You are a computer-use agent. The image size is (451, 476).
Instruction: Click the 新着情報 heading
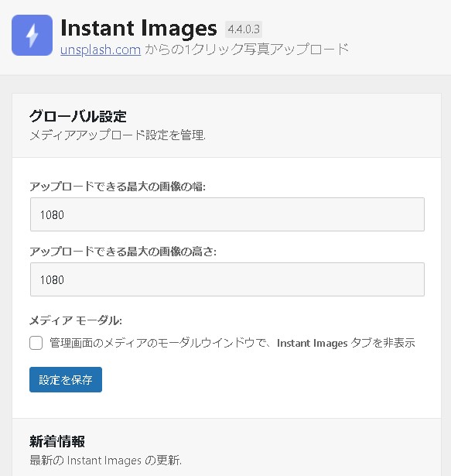57,441
